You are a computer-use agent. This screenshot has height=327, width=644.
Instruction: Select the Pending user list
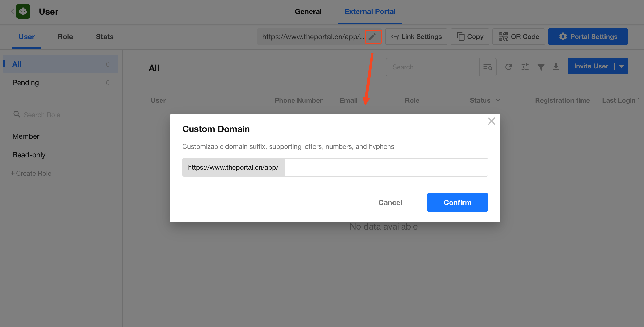26,83
